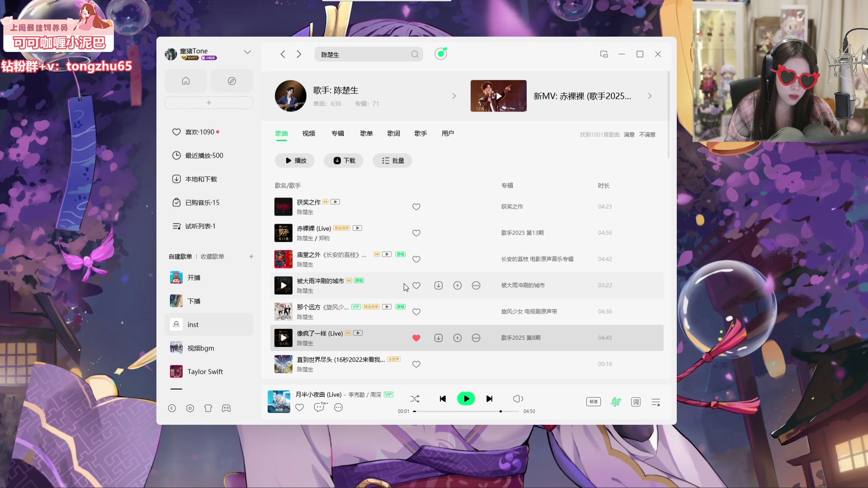The image size is (868, 488).
Task: Unlike the song 像疯了一样 (Live)
Action: pos(416,338)
